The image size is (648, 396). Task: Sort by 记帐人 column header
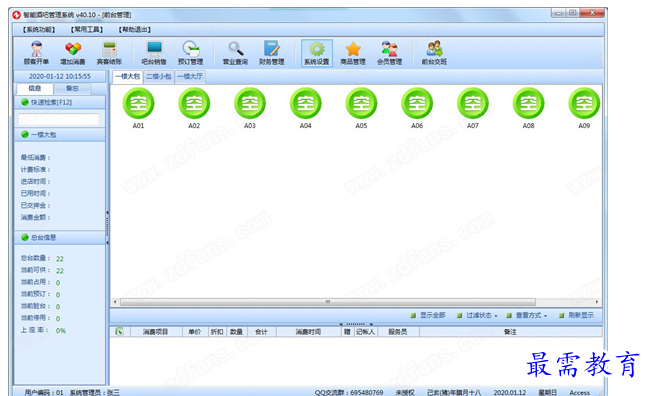(365, 332)
